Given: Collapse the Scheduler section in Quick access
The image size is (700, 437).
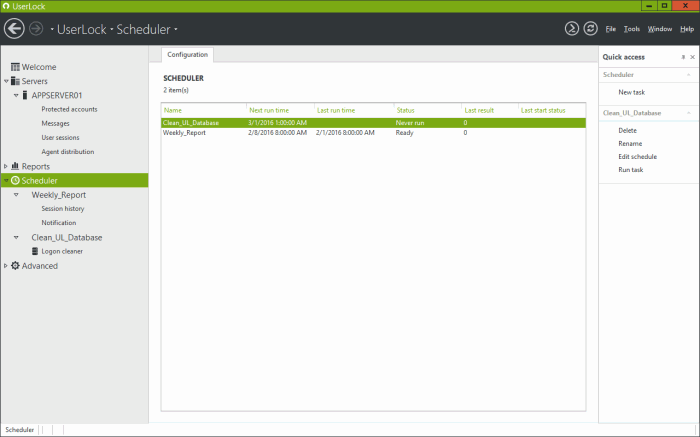Looking at the screenshot, I should (688, 75).
